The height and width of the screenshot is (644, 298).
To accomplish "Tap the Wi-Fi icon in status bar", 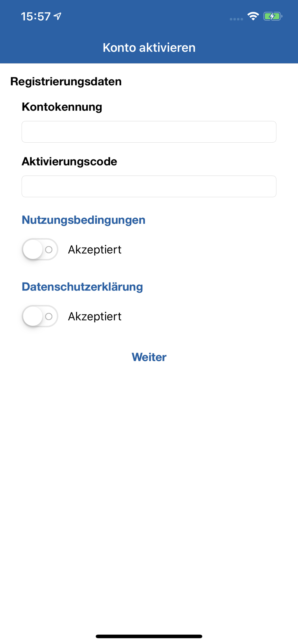I will tap(253, 16).
